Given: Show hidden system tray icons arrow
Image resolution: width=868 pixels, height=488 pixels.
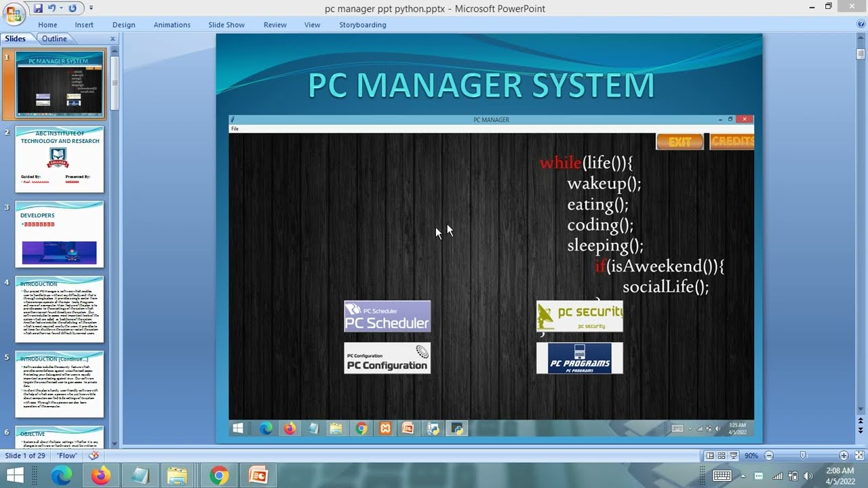Looking at the screenshot, I should (743, 476).
